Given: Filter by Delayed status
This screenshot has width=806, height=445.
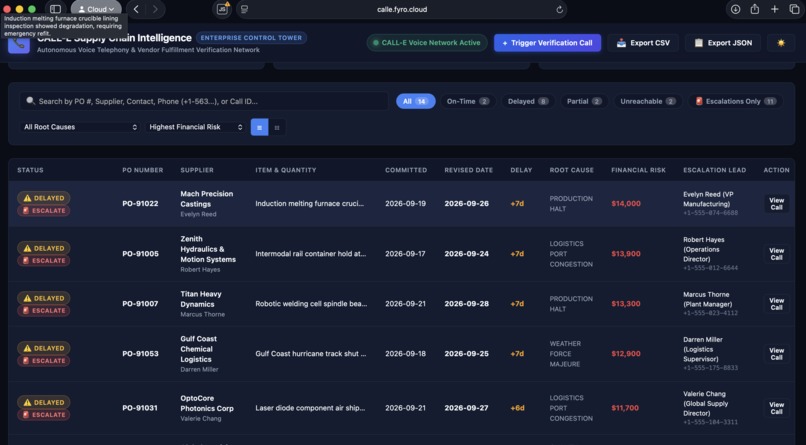Looking at the screenshot, I should 528,101.
